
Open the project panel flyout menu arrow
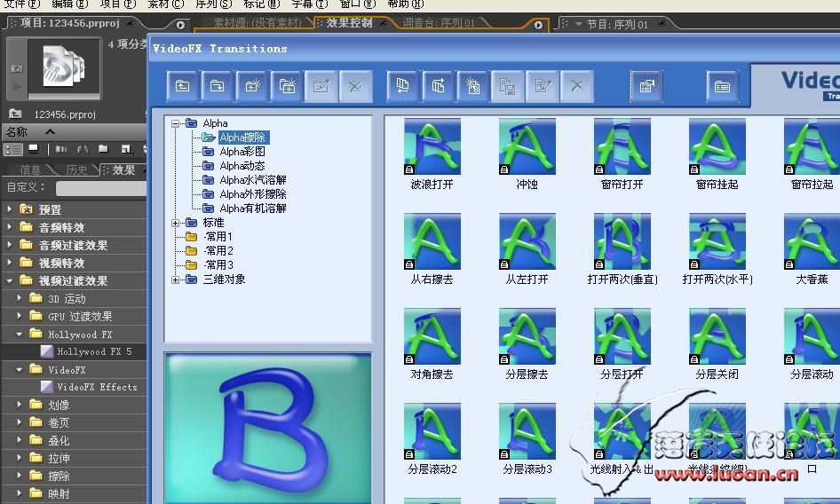[180, 25]
